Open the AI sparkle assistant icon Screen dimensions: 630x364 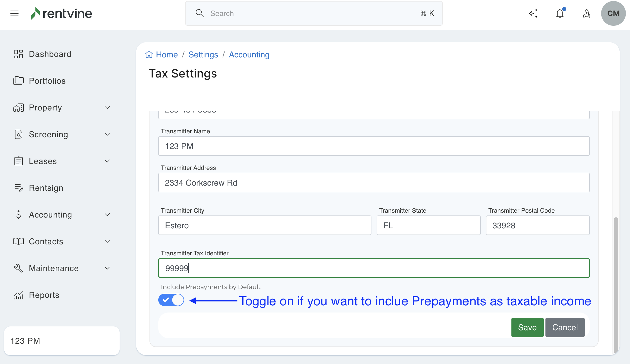pyautogui.click(x=533, y=13)
